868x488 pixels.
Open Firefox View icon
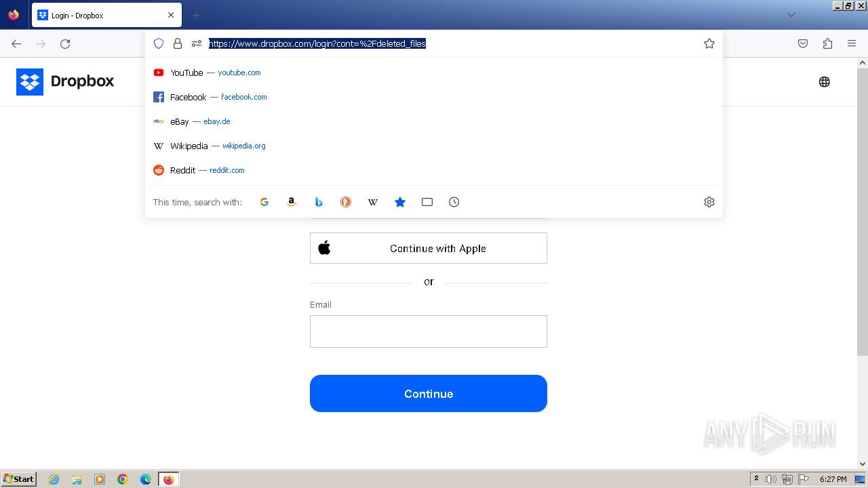[14, 15]
